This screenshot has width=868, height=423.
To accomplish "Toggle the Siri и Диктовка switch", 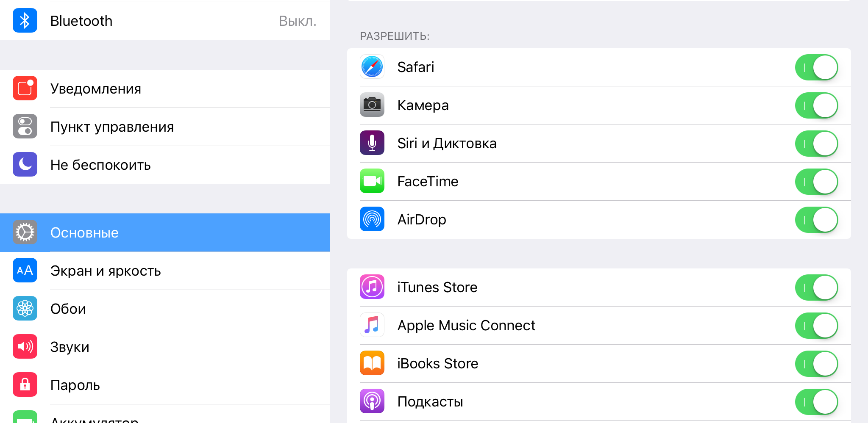I will (x=817, y=144).
